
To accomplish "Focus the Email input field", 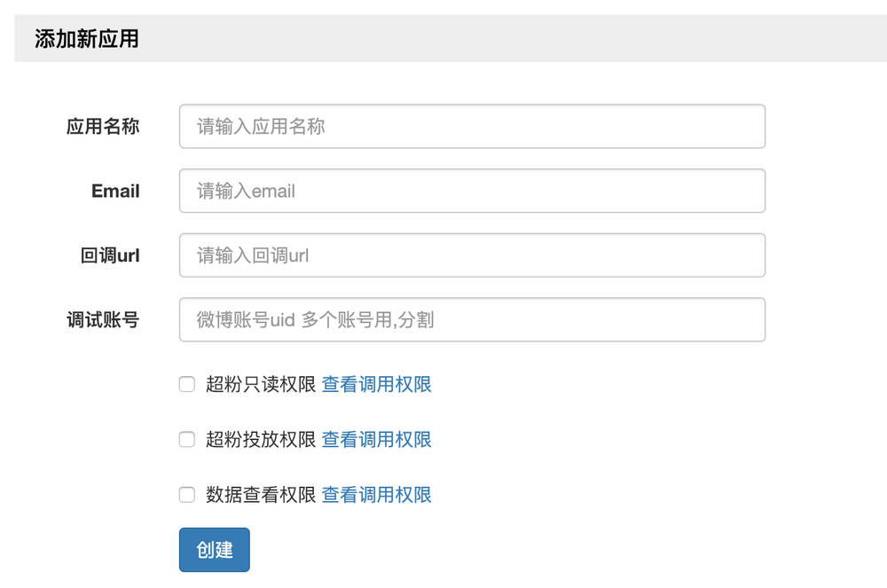I will click(472, 191).
